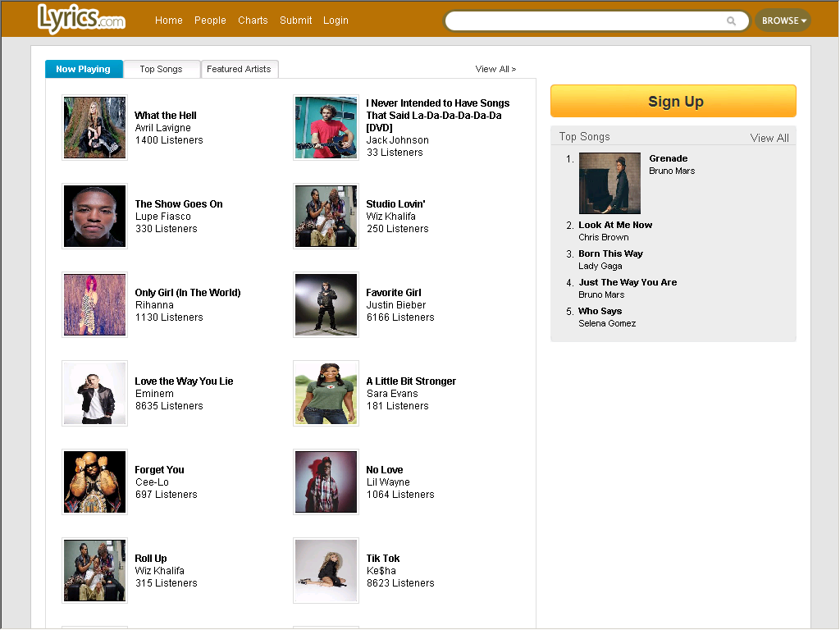
Task: Open Look At Me Now in sidebar
Action: point(615,225)
